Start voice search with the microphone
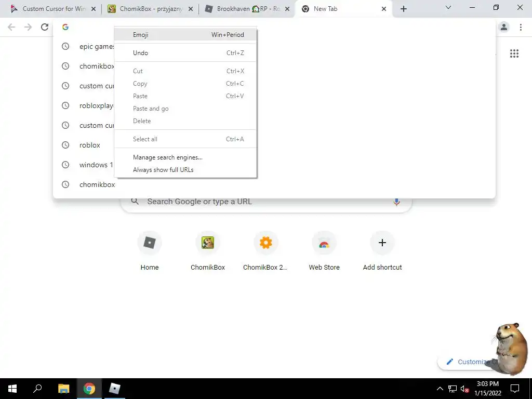Screen dimensions: 532x399 pyautogui.click(x=396, y=202)
